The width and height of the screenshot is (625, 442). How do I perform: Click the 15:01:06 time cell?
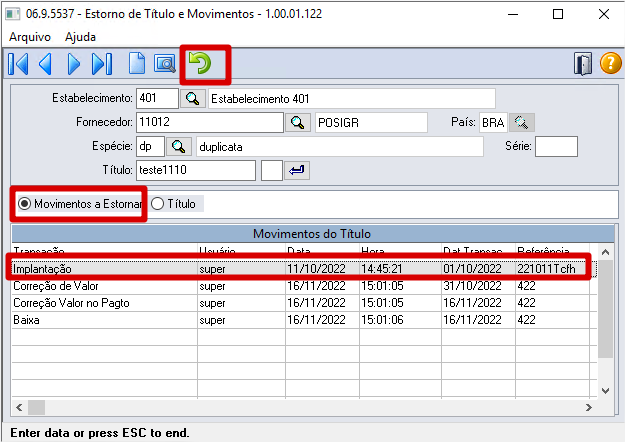click(400, 320)
